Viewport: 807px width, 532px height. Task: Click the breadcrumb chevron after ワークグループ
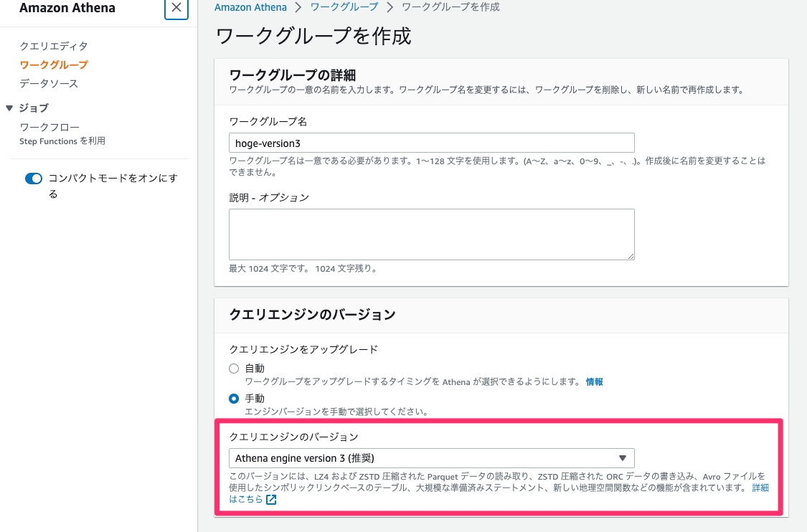(x=390, y=7)
